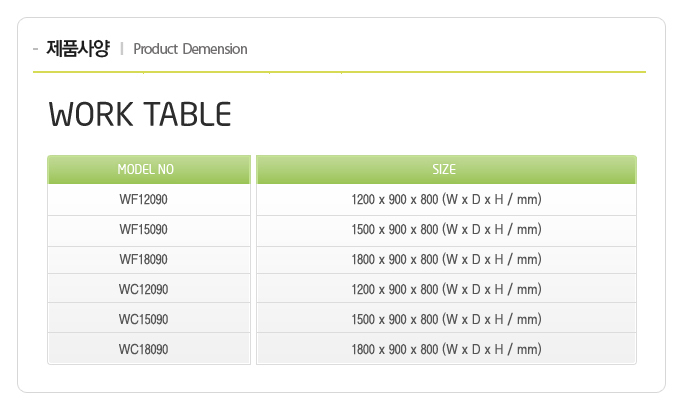
Task: Click the size value for WC18090
Action: pos(446,350)
